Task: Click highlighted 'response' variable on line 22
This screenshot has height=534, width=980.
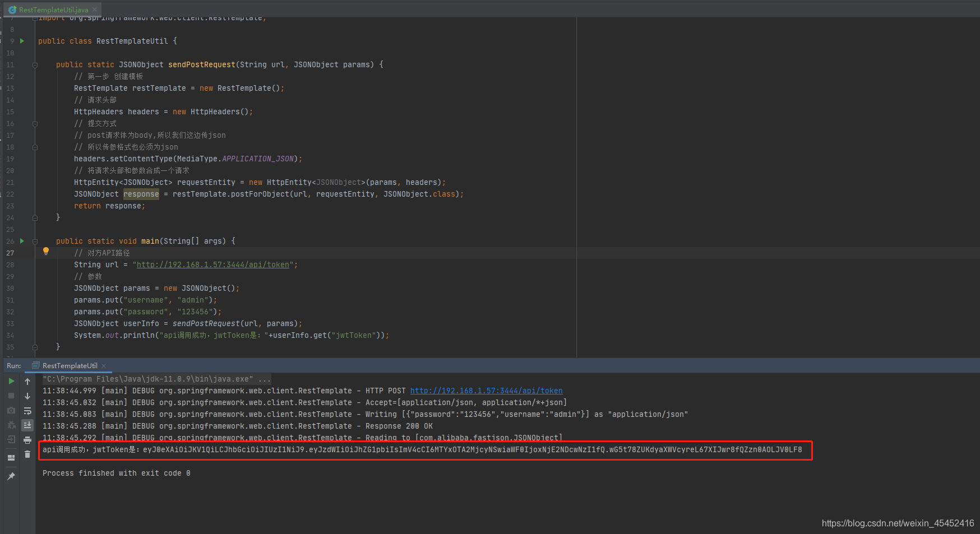Action: 141,194
